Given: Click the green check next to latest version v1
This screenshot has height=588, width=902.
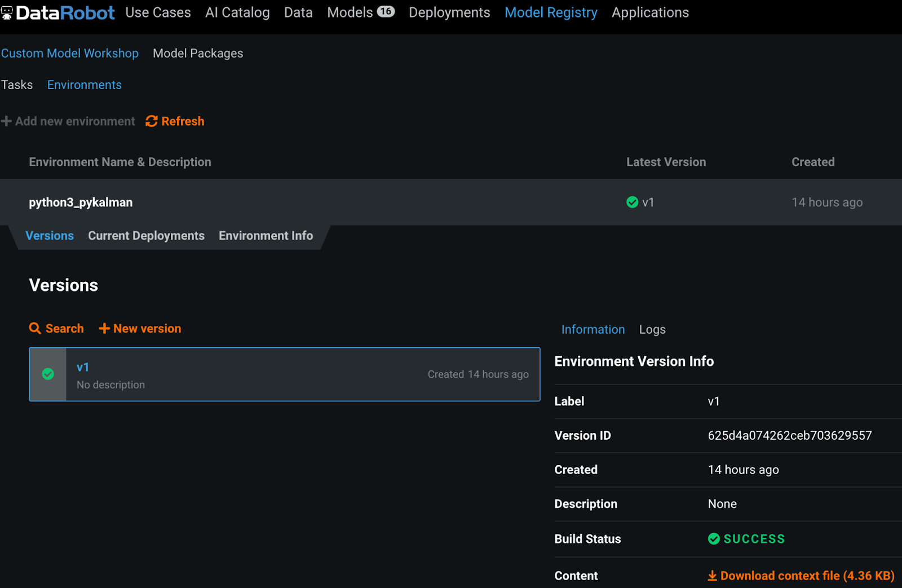Looking at the screenshot, I should point(633,202).
